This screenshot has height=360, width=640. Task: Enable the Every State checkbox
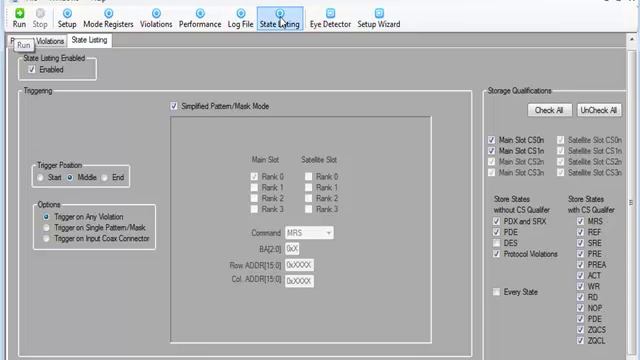pos(496,292)
